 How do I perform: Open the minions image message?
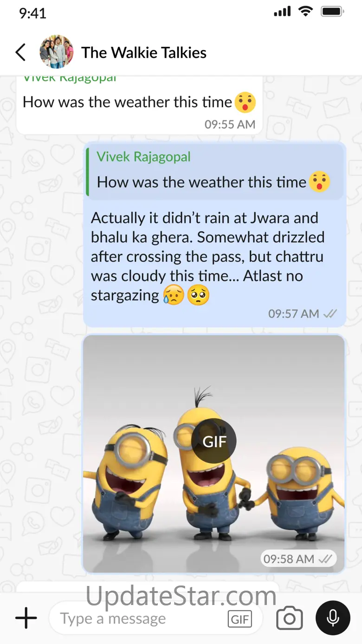pos(214,454)
